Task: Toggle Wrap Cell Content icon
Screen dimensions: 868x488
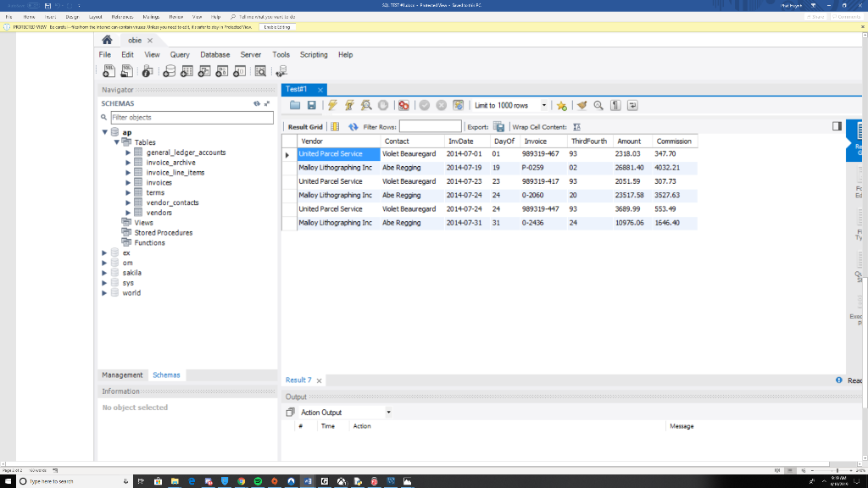Action: click(x=577, y=127)
